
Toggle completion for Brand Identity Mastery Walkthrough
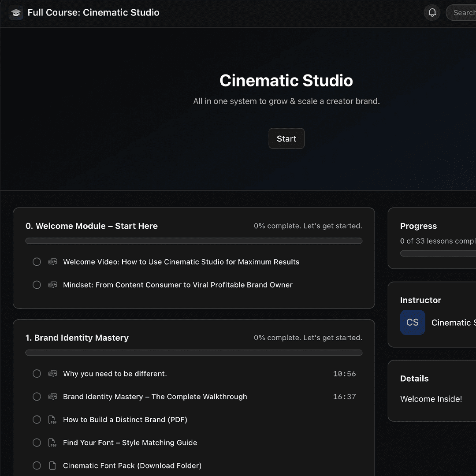(x=37, y=396)
